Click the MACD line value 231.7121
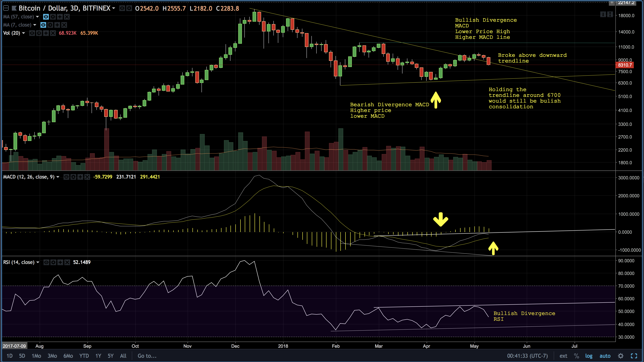Screen dimensions: 644x362 tap(126, 177)
